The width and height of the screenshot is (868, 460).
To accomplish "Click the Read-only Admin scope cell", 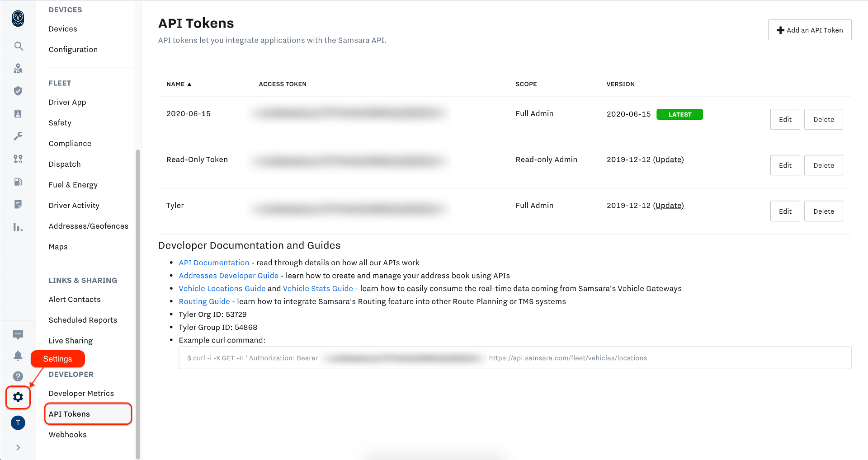I will click(x=546, y=160).
